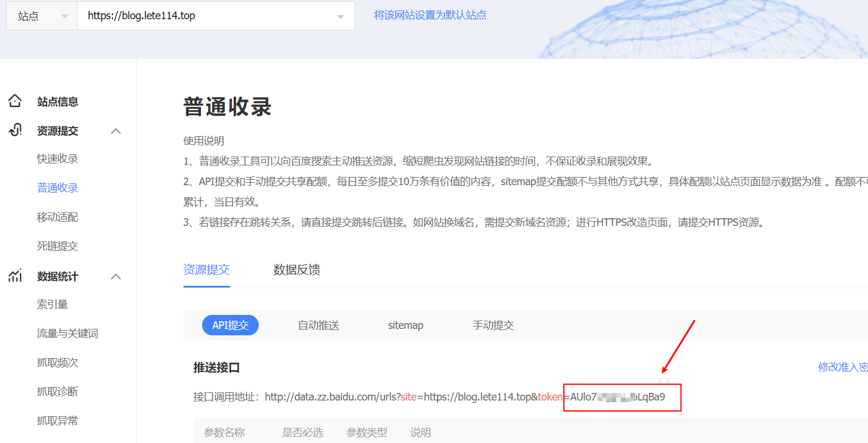Switch to 手动提交 submission method
Image resolution: width=868 pixels, height=443 pixels.
pyautogui.click(x=493, y=325)
